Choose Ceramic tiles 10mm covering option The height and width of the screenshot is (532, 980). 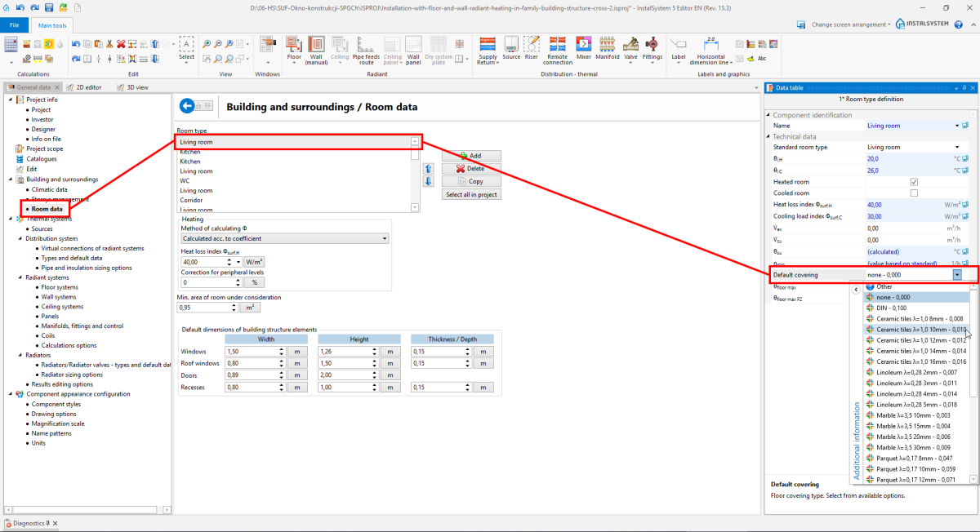(x=915, y=330)
